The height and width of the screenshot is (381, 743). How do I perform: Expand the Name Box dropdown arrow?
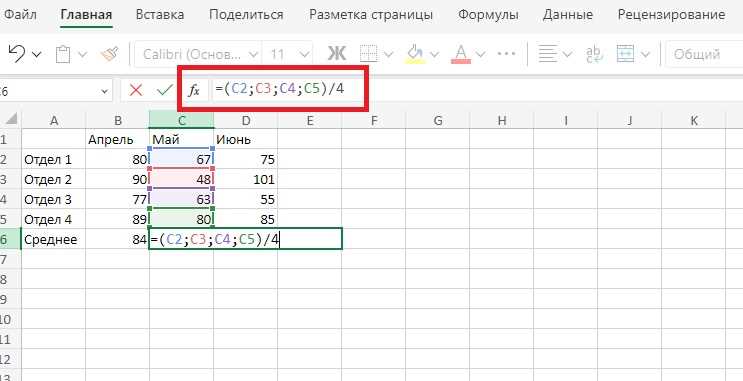[x=105, y=91]
